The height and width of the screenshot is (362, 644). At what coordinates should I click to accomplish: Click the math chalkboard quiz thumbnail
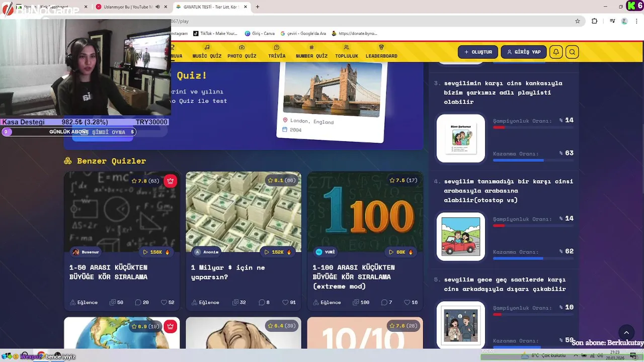pos(122,212)
